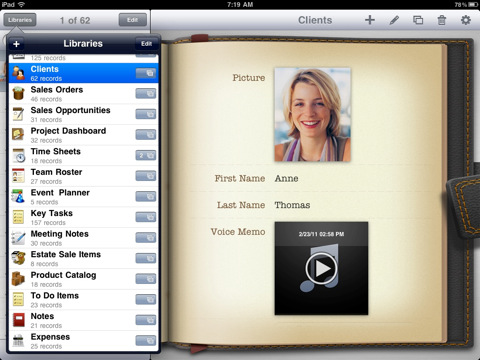Tap the Clients library sync button
The width and height of the screenshot is (480, 360).
point(146,73)
